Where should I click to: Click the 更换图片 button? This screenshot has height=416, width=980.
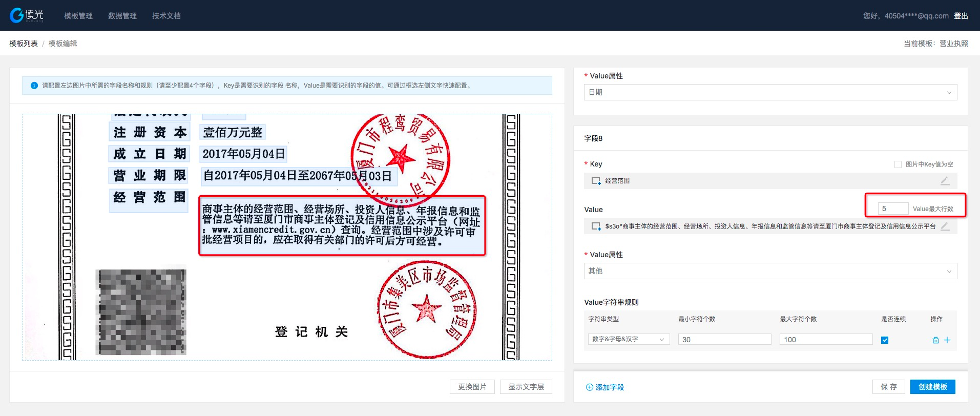click(x=472, y=387)
